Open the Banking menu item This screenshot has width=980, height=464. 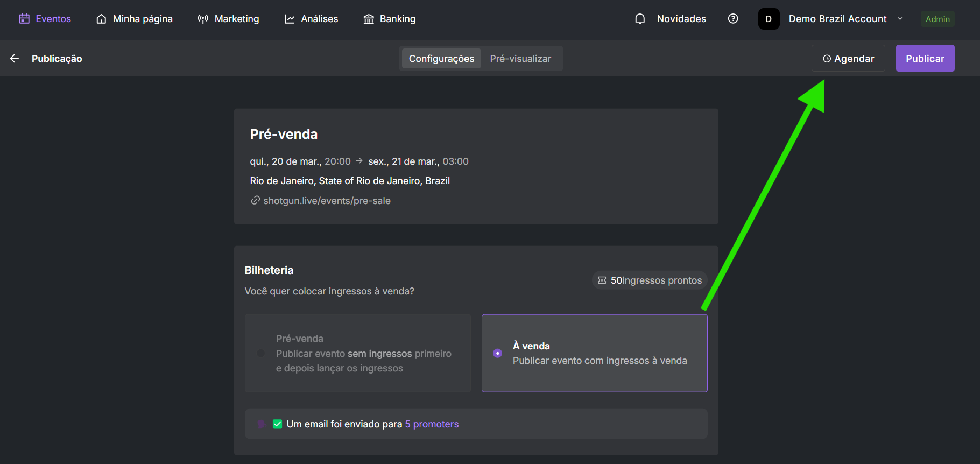[x=390, y=19]
